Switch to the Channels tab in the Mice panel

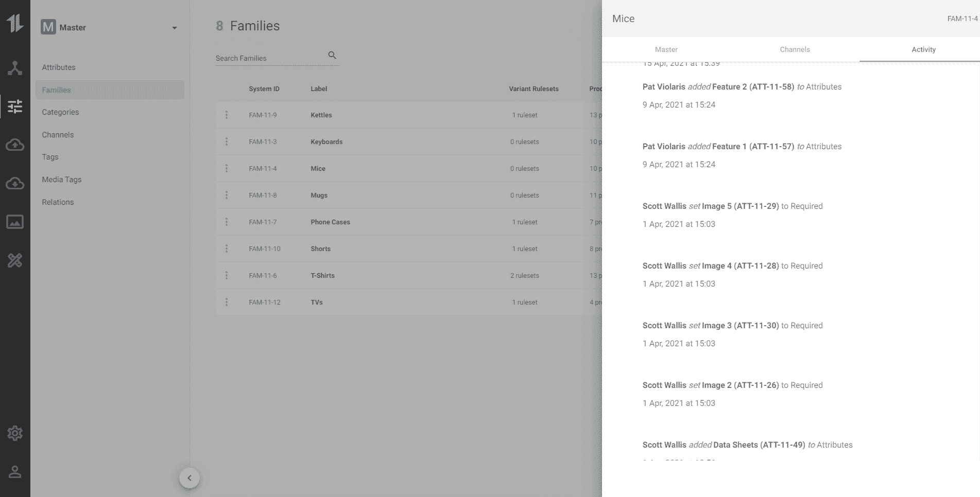tap(795, 49)
